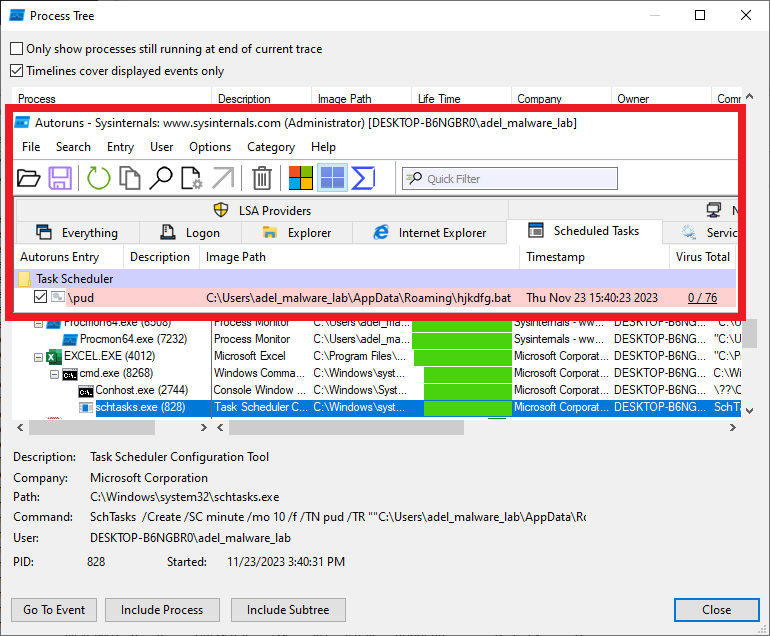Viewport: 770px width, 636px height.
Task: Open the 0 / 76 VirusTotal link
Action: (702, 298)
